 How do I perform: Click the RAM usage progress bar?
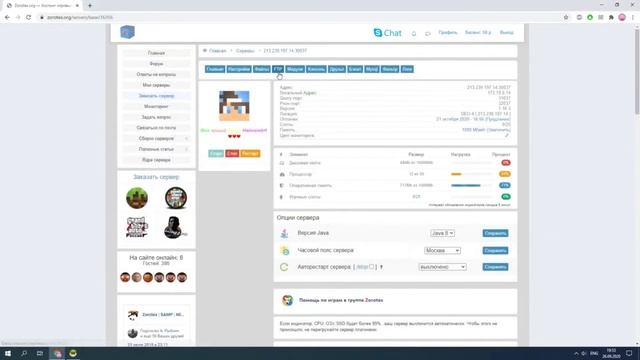[x=471, y=186]
